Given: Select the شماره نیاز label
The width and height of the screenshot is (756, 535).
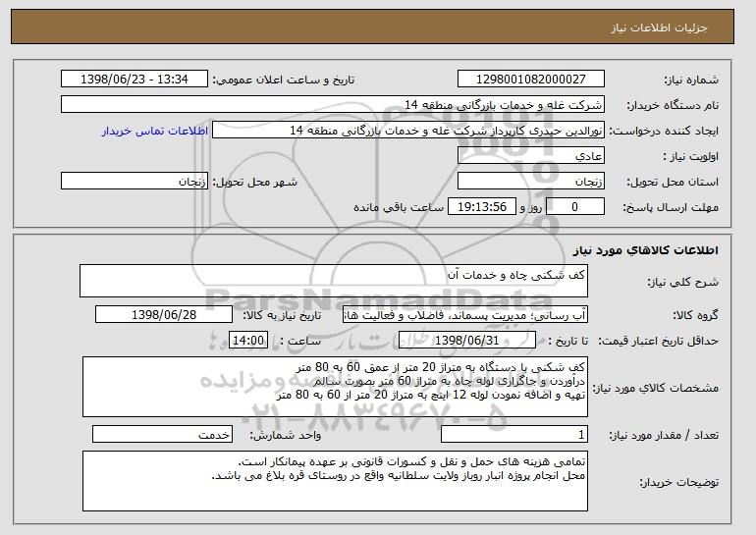Looking at the screenshot, I should tap(691, 80).
